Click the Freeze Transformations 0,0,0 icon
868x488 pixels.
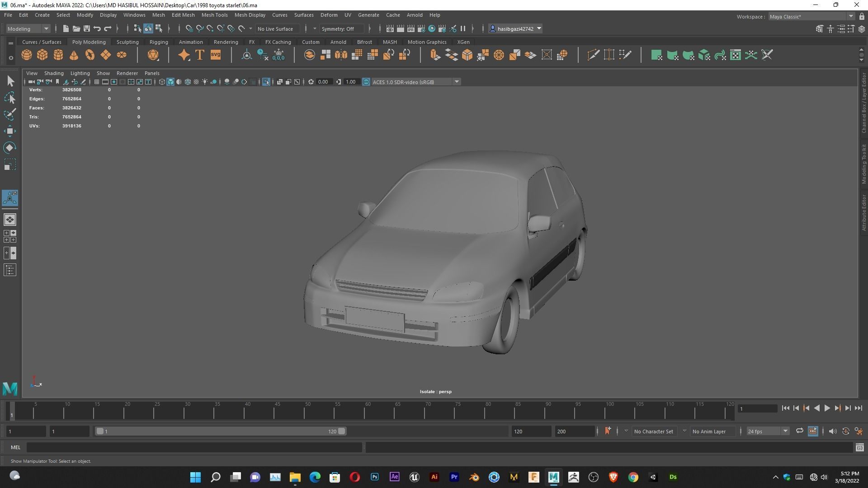(278, 55)
